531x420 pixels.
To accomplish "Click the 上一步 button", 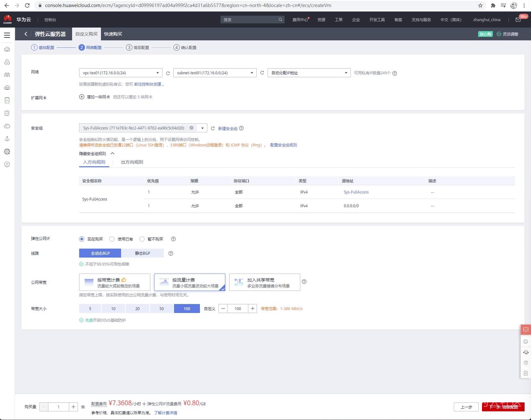I will click(466, 407).
